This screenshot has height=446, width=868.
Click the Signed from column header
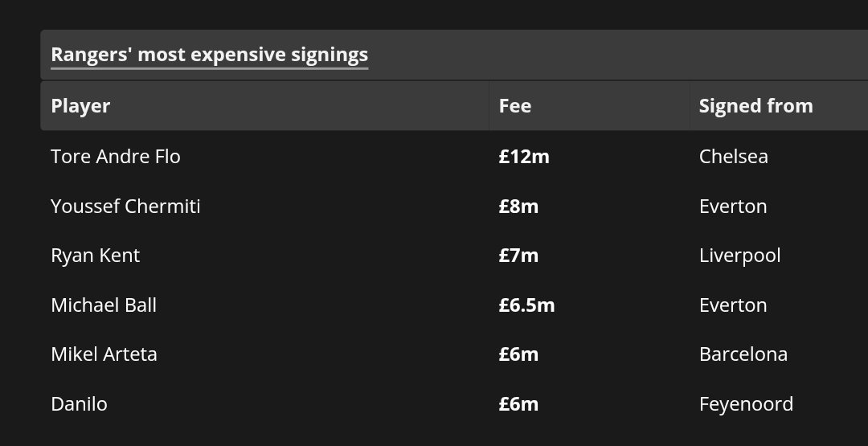pos(755,106)
